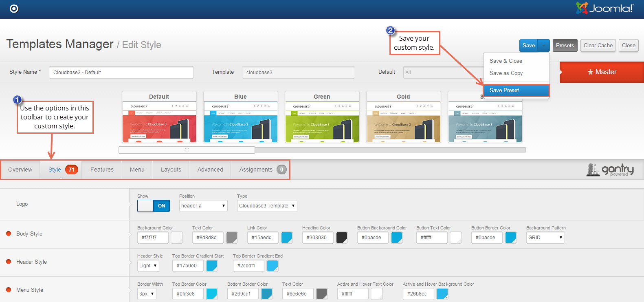The image size is (644, 302).
Task: Select the Green preset thumbnail
Action: pyautogui.click(x=322, y=117)
